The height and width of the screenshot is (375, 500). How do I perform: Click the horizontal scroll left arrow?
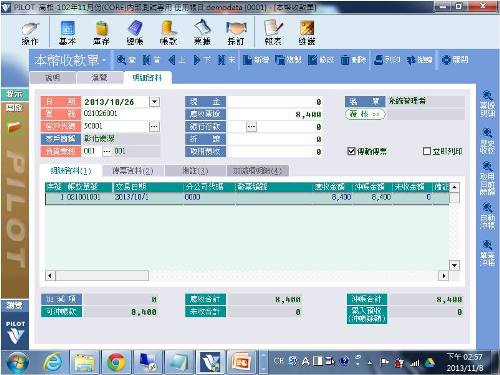pos(50,276)
